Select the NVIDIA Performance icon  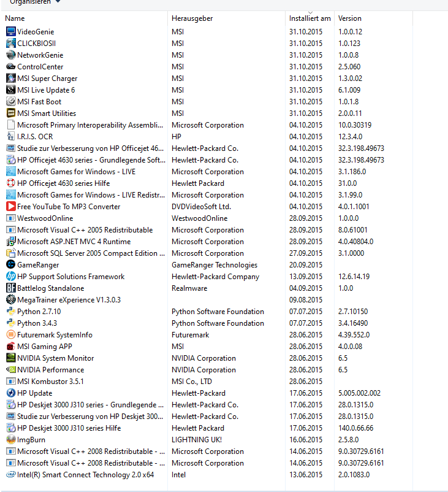pos(10,369)
